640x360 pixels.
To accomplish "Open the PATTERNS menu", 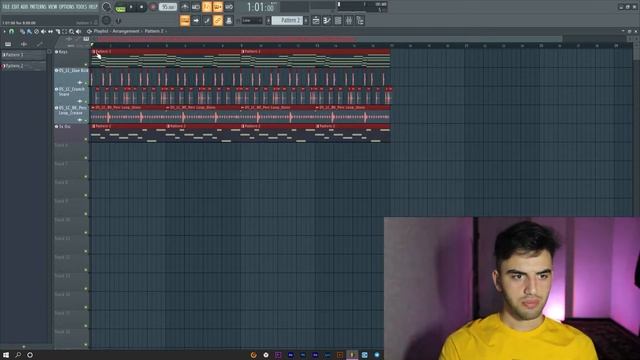I will point(38,7).
